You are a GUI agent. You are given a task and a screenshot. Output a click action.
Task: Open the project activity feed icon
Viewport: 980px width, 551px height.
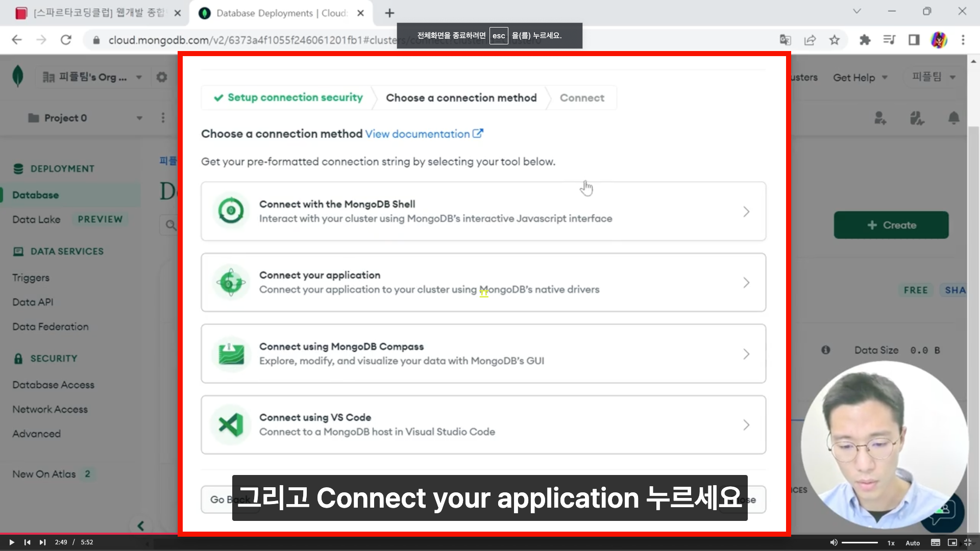(917, 118)
